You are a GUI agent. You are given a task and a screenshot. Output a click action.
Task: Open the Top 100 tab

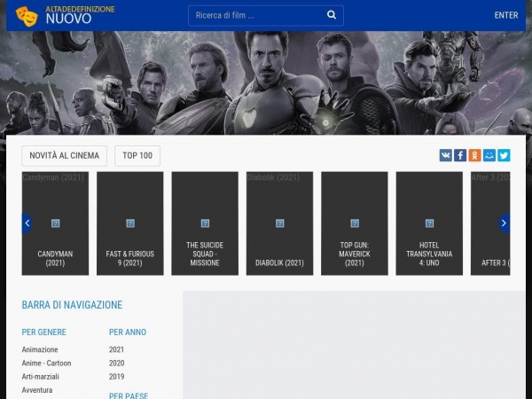click(137, 156)
